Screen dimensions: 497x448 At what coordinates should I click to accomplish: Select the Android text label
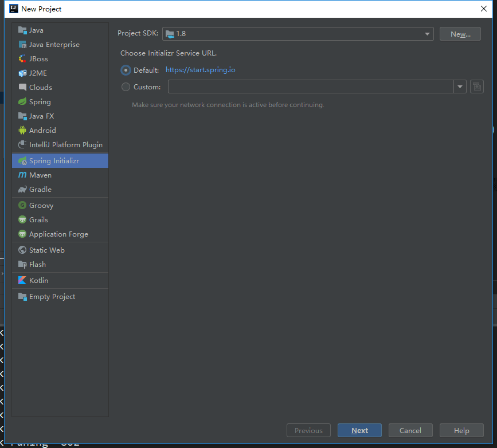click(x=42, y=131)
